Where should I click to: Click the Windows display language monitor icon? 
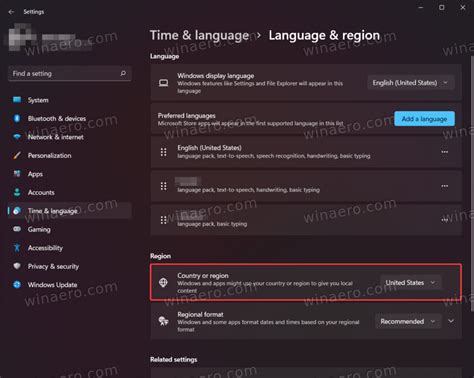pyautogui.click(x=163, y=83)
